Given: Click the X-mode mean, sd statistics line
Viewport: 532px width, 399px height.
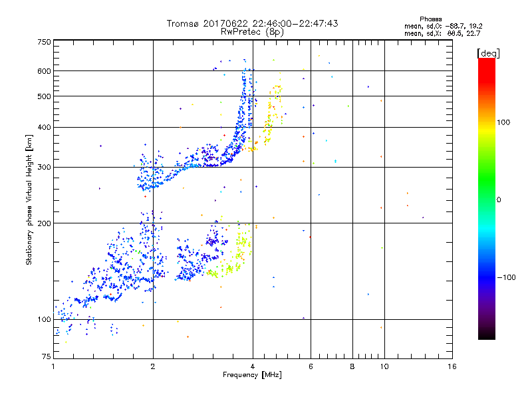Looking at the screenshot, I should [x=438, y=33].
